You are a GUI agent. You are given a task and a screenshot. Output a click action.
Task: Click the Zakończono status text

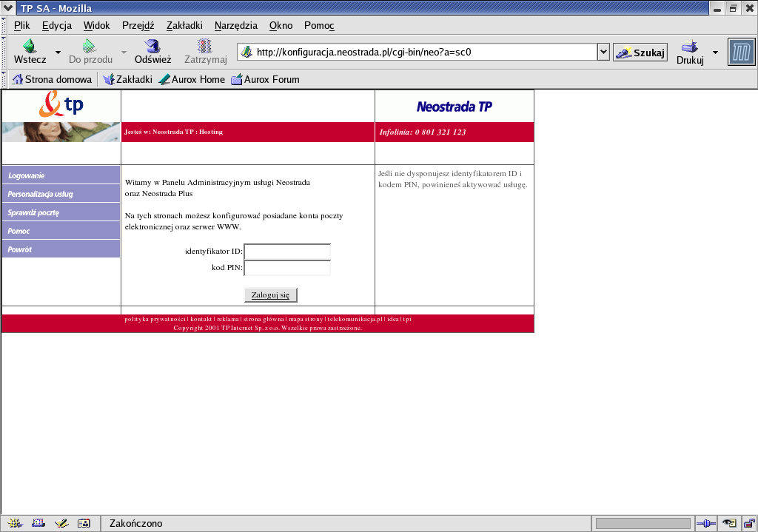point(136,523)
